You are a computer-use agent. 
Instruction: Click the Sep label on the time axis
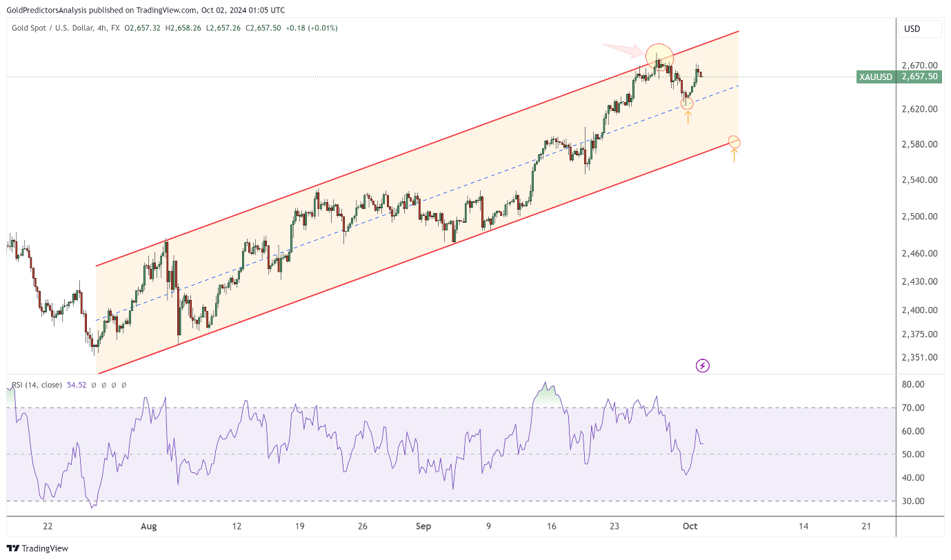click(423, 526)
